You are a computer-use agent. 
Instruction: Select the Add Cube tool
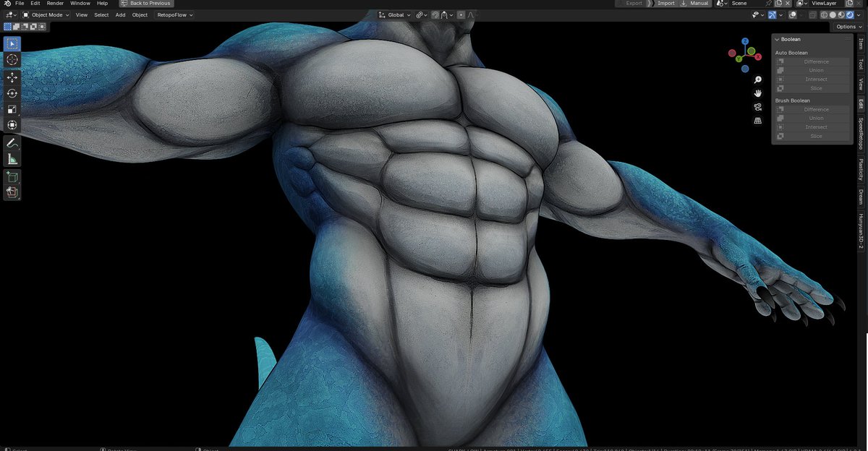pyautogui.click(x=12, y=177)
